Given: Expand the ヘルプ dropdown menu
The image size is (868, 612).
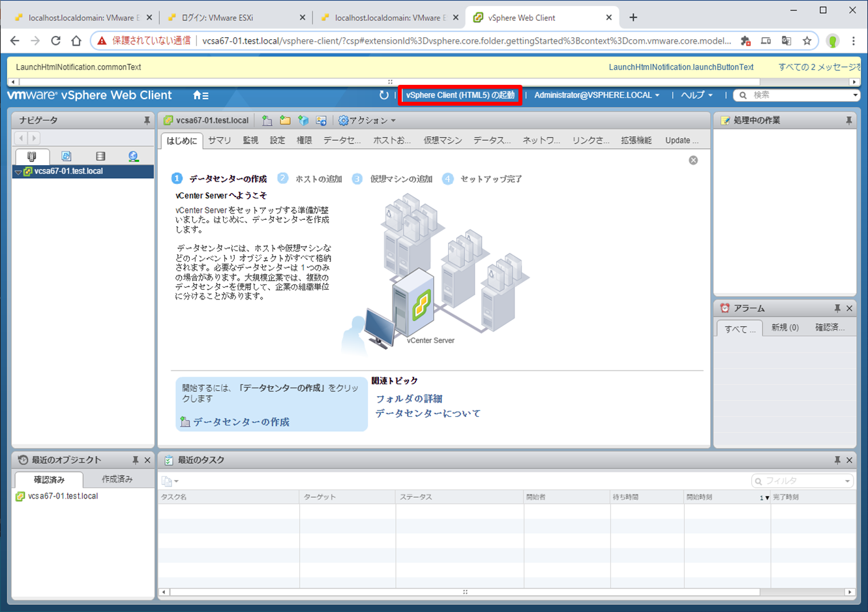Looking at the screenshot, I should pos(695,95).
